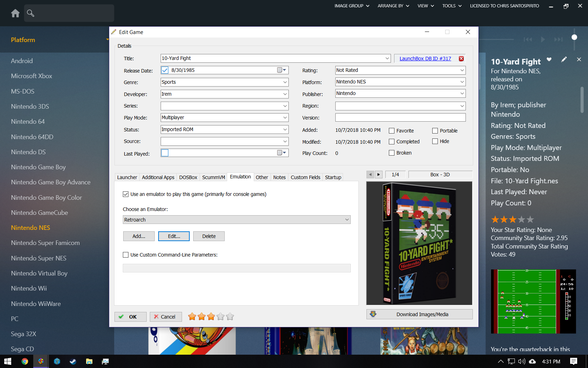The image size is (588, 368).
Task: Click the Cancel button
Action: (166, 317)
